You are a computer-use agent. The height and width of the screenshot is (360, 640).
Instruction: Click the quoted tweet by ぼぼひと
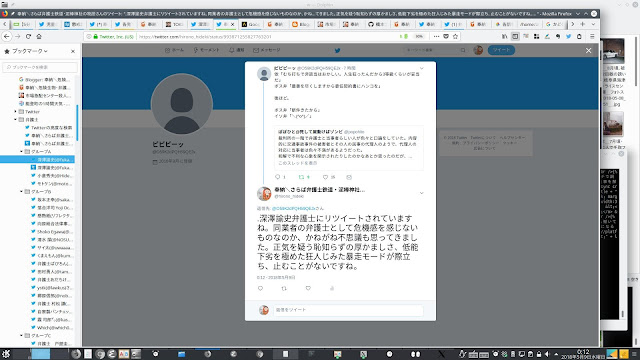click(349, 148)
